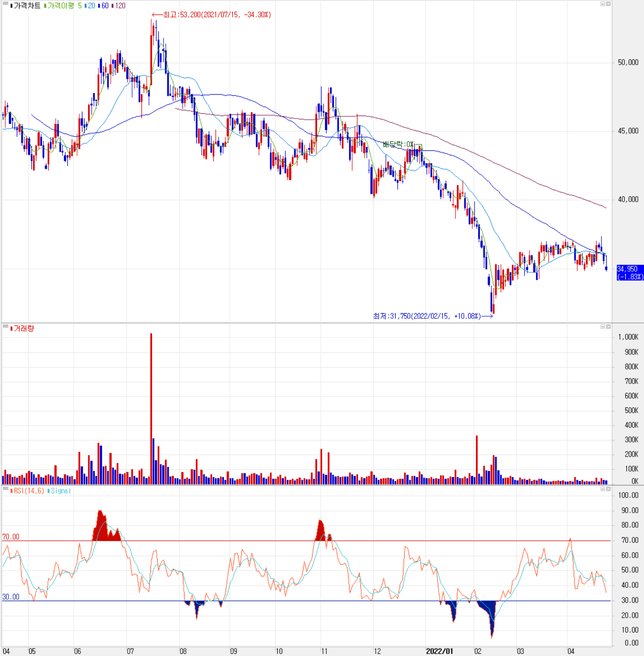The height and width of the screenshot is (656, 644).
Task: Maximize the 거래량 volume panel
Action: pyautogui.click(x=603, y=327)
